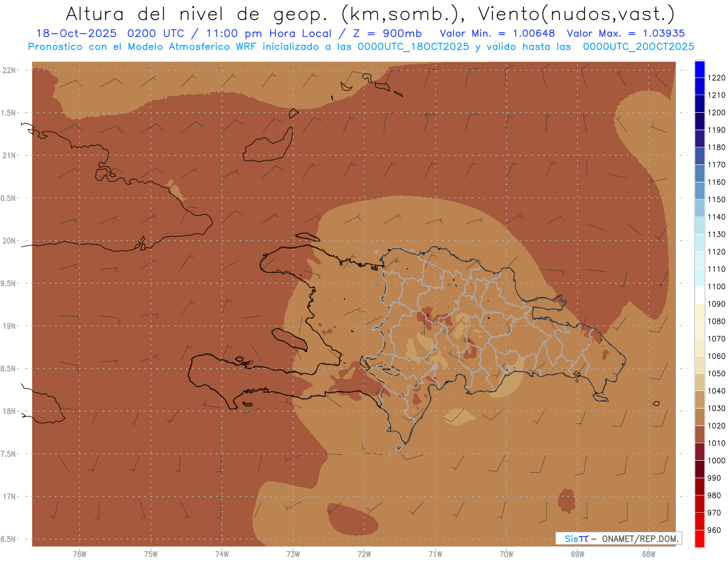This screenshot has width=728, height=562.
Task: Click the '1220' color bar value
Action: (716, 78)
